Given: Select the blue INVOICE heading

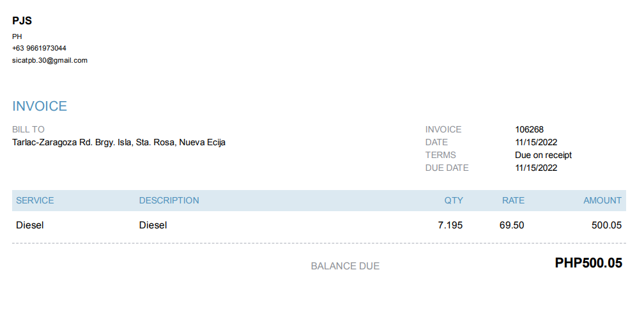Looking at the screenshot, I should pos(40,106).
